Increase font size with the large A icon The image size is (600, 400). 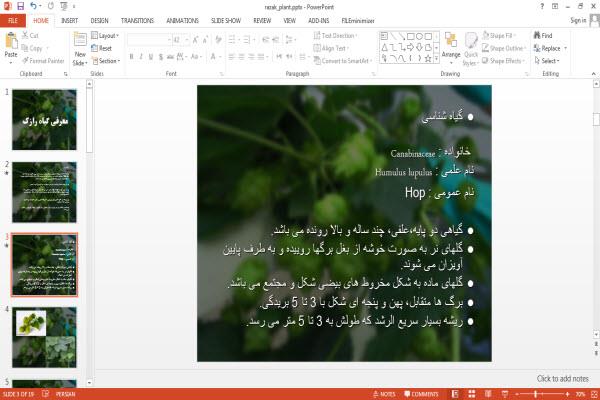tap(196, 39)
